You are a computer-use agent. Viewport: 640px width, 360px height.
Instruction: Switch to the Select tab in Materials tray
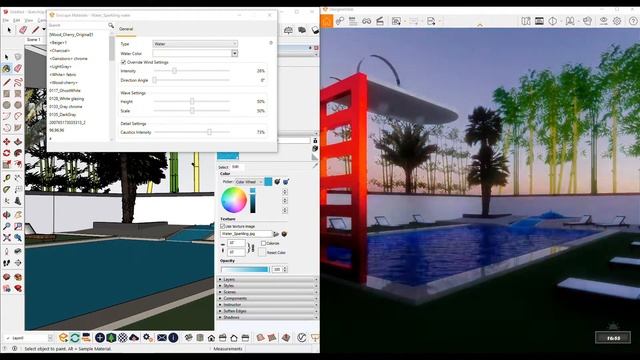223,167
